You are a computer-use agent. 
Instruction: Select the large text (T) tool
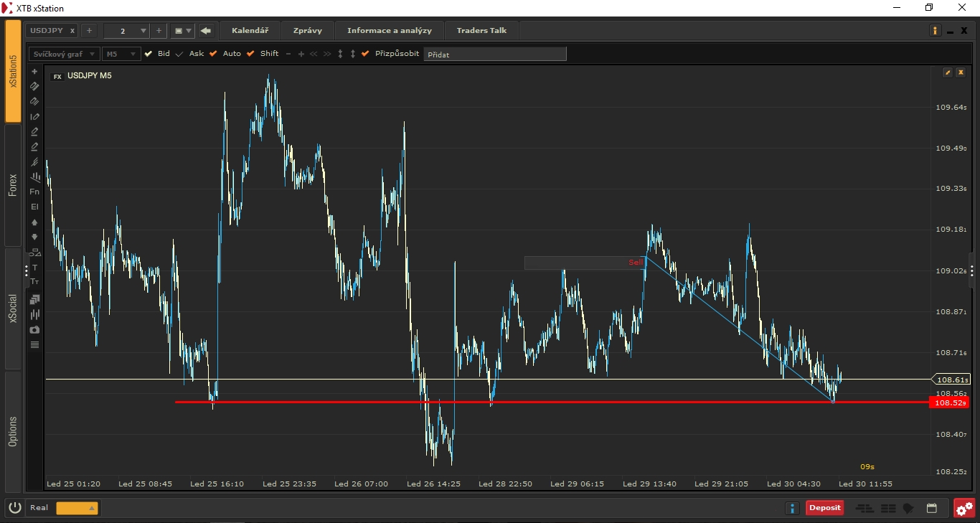pos(34,268)
